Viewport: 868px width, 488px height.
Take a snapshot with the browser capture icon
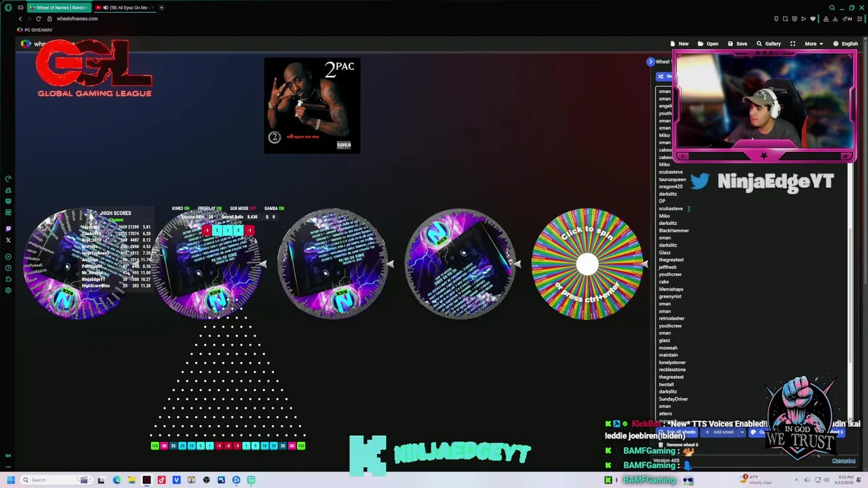(785, 19)
